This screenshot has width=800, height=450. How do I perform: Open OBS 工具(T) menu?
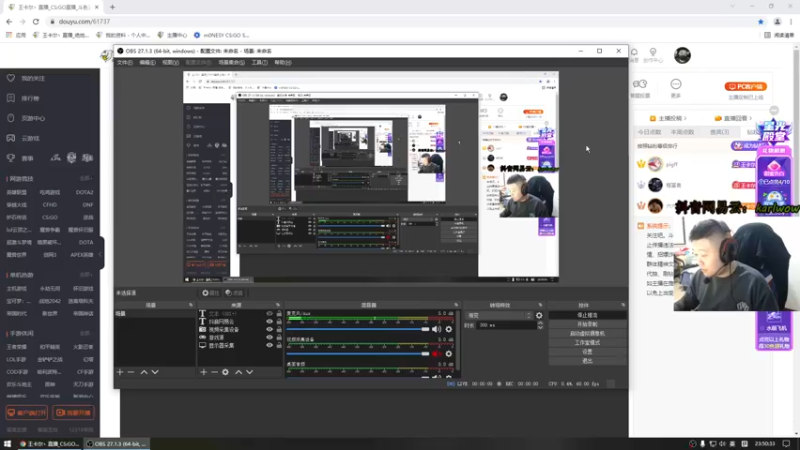coord(259,63)
